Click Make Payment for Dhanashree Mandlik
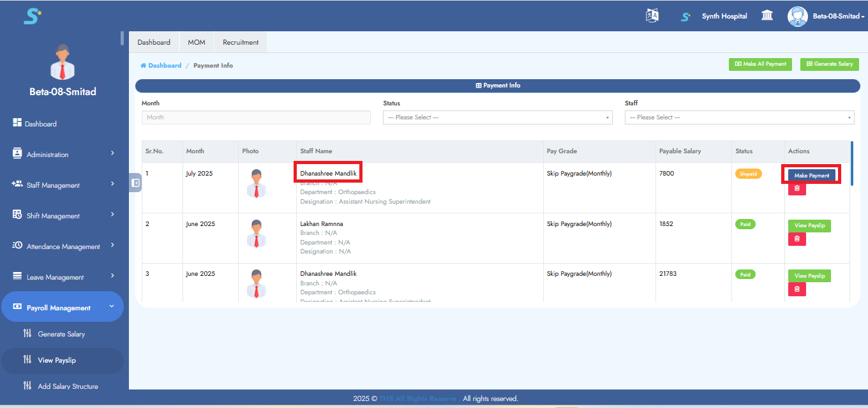 tap(811, 176)
